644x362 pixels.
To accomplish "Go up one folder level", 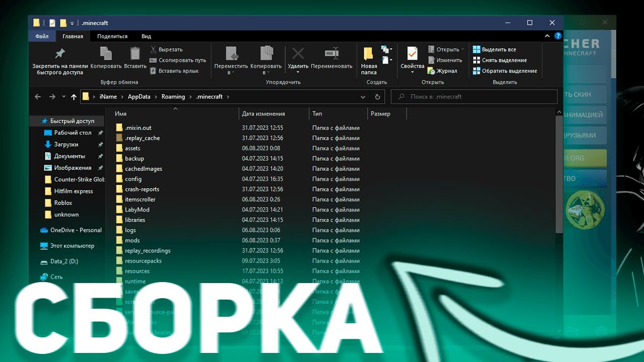I will tap(74, 97).
